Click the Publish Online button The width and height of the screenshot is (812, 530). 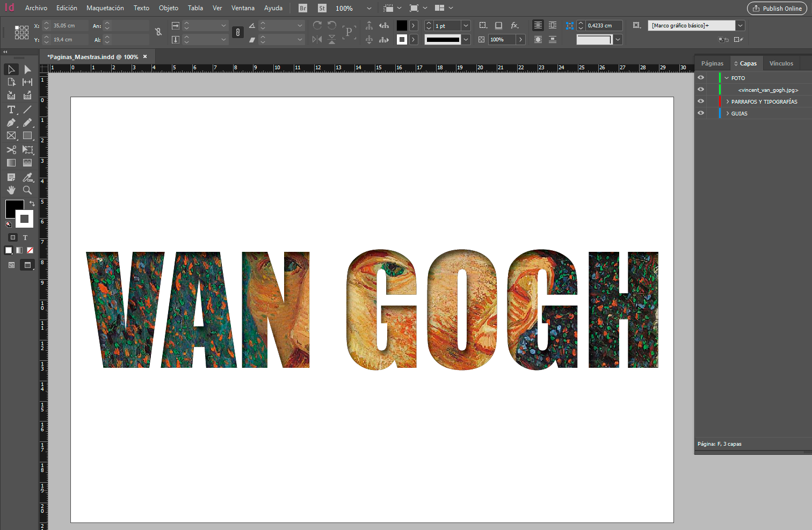(x=777, y=8)
